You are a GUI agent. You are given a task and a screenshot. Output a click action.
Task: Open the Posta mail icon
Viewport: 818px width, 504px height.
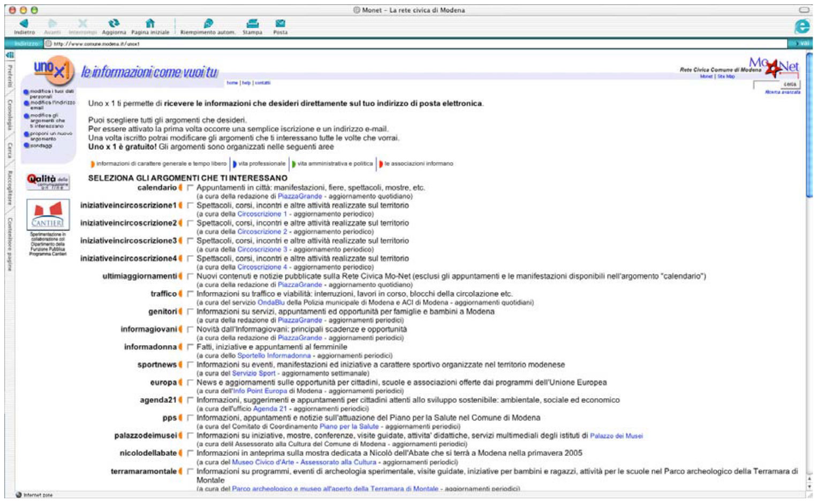(280, 24)
